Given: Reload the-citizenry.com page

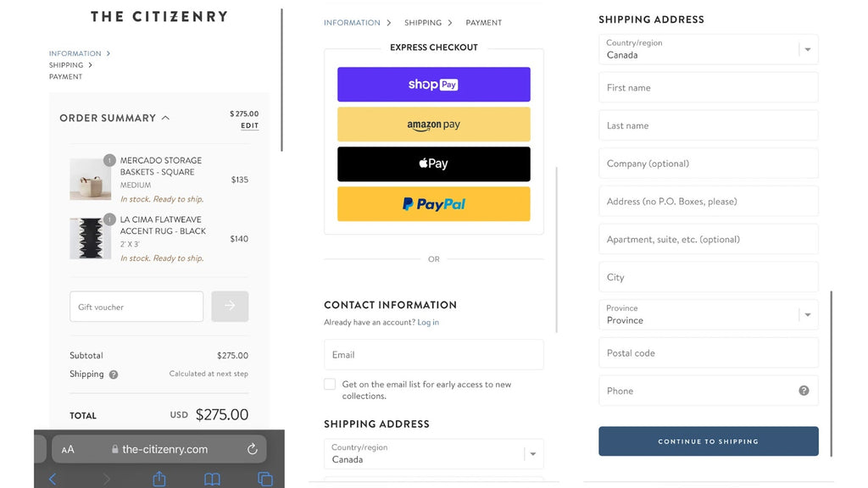Looking at the screenshot, I should 252,449.
